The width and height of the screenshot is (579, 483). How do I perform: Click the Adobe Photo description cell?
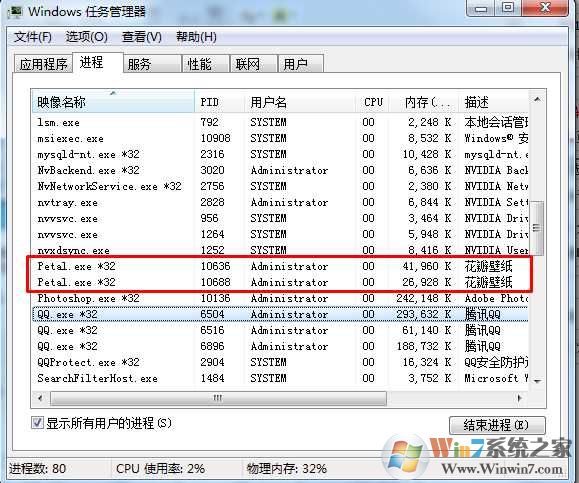tap(496, 298)
